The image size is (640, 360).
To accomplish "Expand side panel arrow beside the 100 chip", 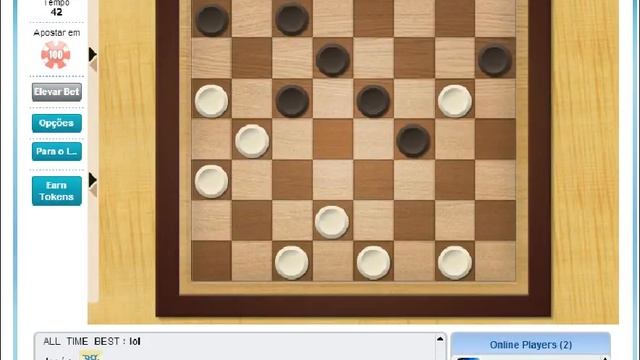I will tap(93, 55).
